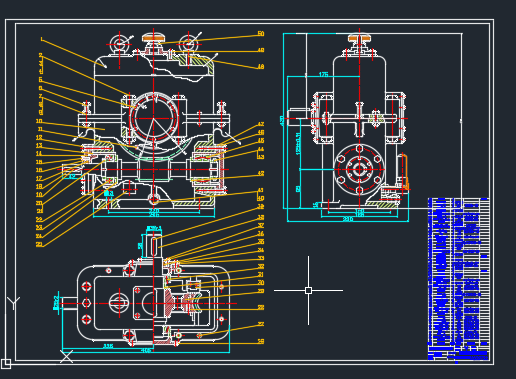The image size is (516, 379).
Task: Click the crosshair cursor pickbox
Action: pyautogui.click(x=308, y=290)
